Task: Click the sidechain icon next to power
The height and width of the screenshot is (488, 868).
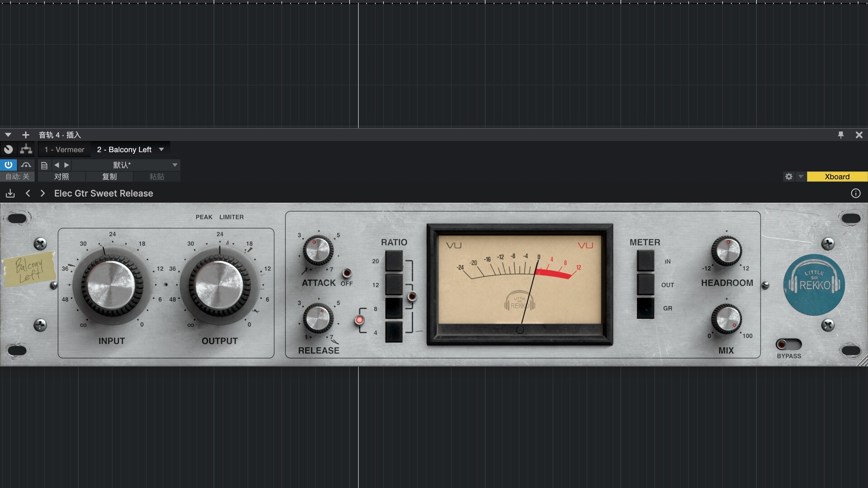Action: 26,165
